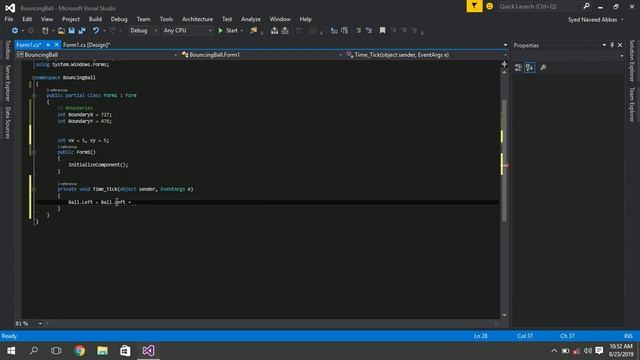640x360 pixels.
Task: Click the step into toolbar icon
Action: click(x=274, y=31)
